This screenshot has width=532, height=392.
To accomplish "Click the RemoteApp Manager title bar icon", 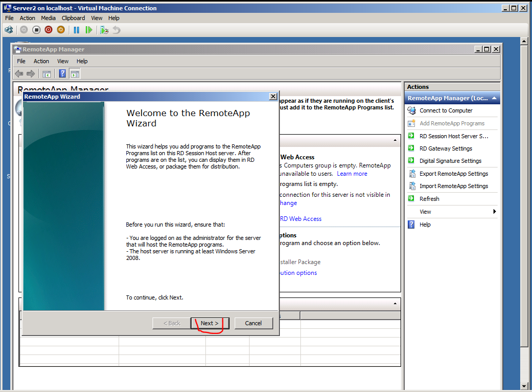I will (17, 49).
